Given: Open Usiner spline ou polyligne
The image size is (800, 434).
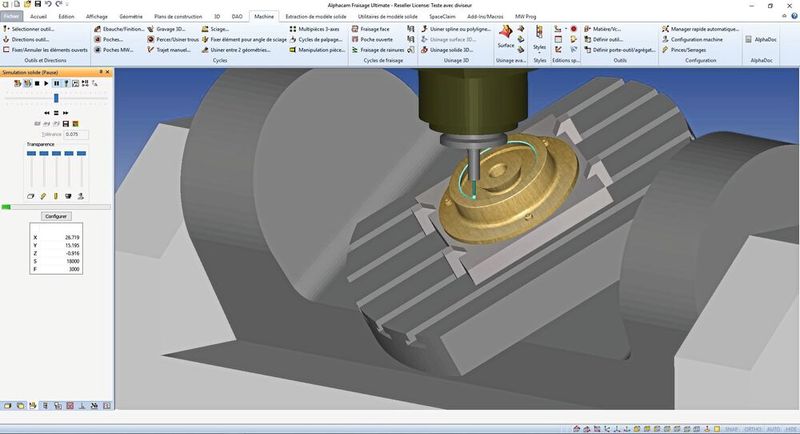Looking at the screenshot, I should 456,29.
